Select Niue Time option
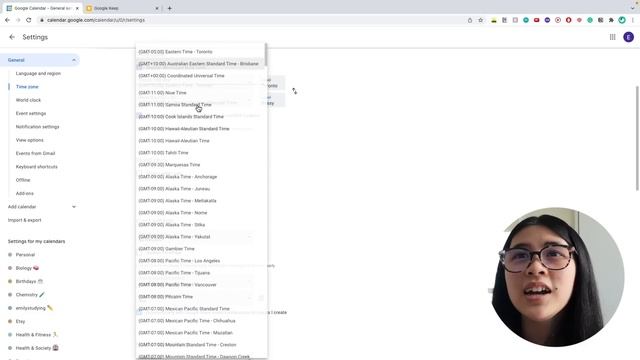This screenshot has width=640, height=360. 200,93
